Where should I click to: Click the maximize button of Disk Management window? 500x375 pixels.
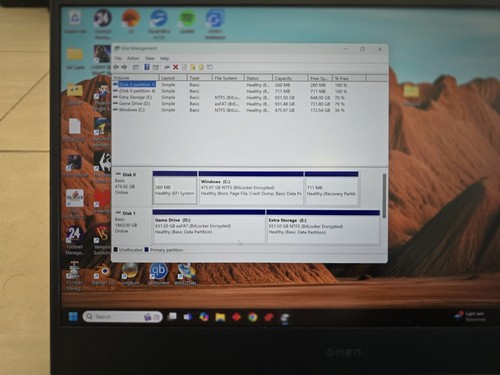click(x=362, y=49)
